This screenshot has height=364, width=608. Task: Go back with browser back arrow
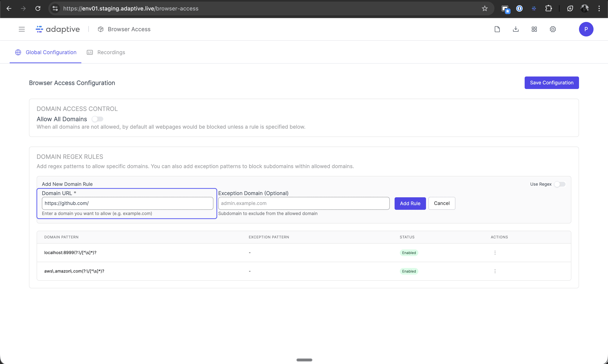coord(9,9)
